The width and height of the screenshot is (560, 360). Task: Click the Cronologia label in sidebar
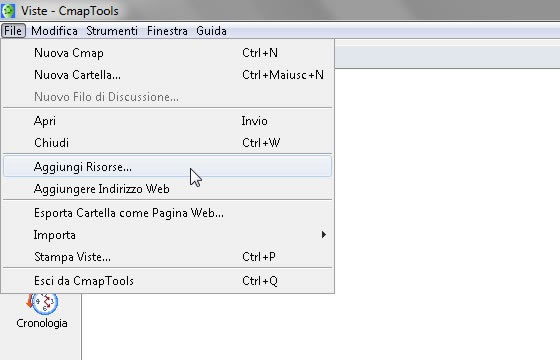[42, 323]
